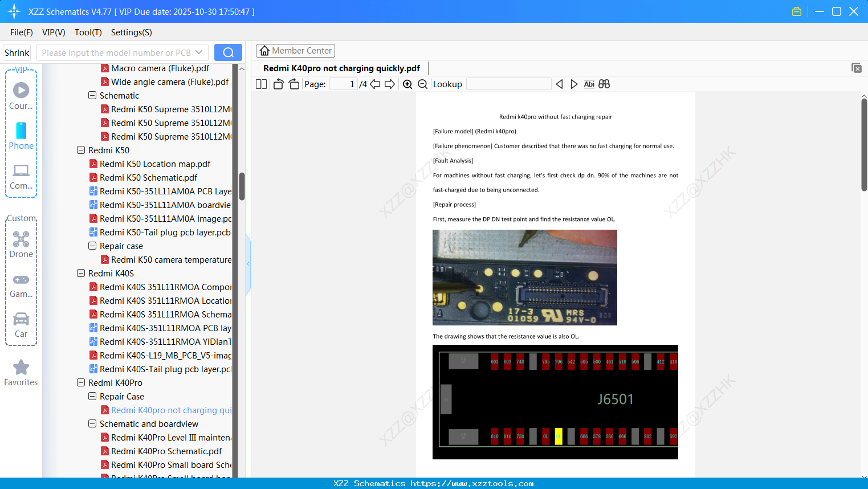The image size is (868, 489).
Task: Collapse the Repair case folder under Redmi K50
Action: click(92, 246)
